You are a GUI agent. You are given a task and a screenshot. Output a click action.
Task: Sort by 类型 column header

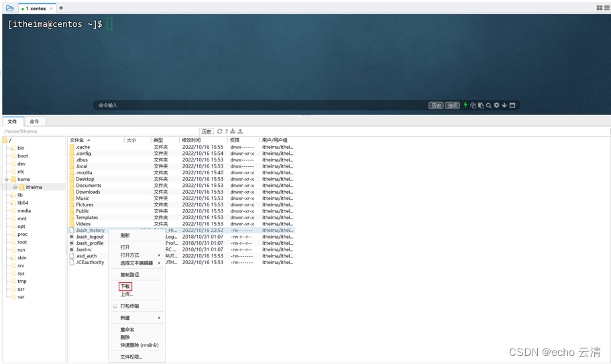165,140
